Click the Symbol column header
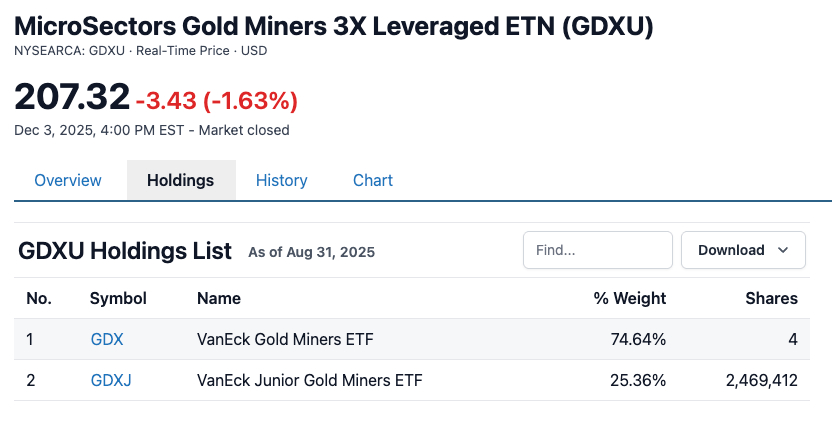832x424 pixels. (118, 298)
